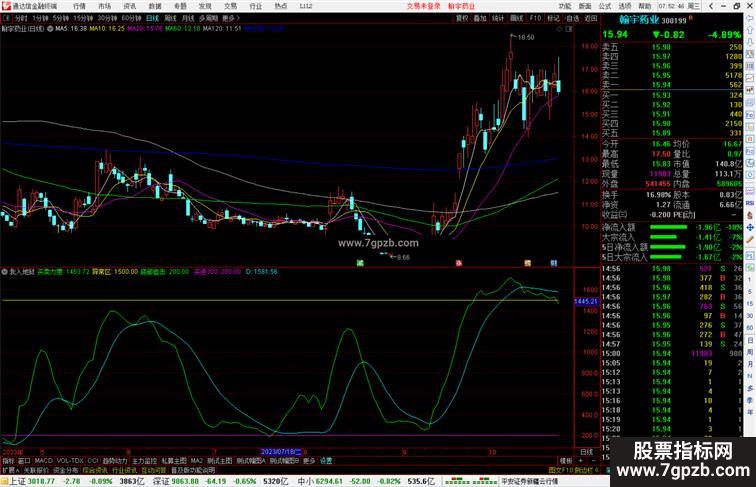
Task: Switch to 1分钟 period
Action: (40, 18)
